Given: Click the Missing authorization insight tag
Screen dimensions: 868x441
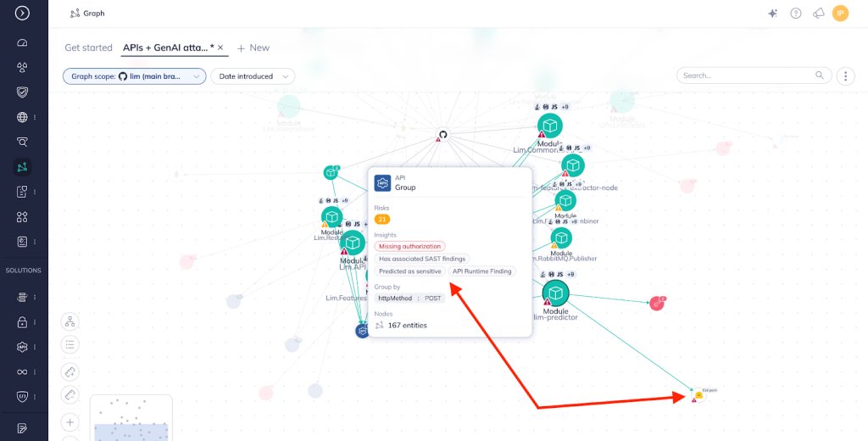Looking at the screenshot, I should (x=411, y=246).
